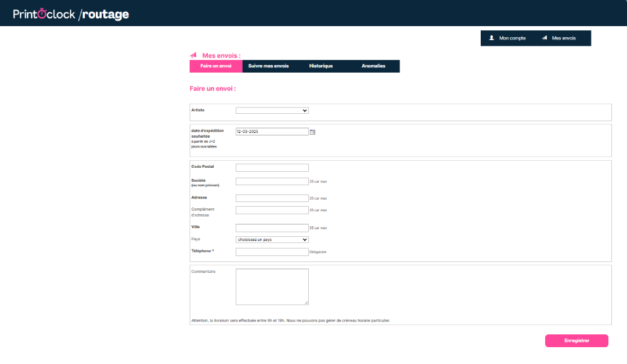Image resolution: width=627 pixels, height=364 pixels.
Task: Open the Mon compte link
Action: (512, 38)
